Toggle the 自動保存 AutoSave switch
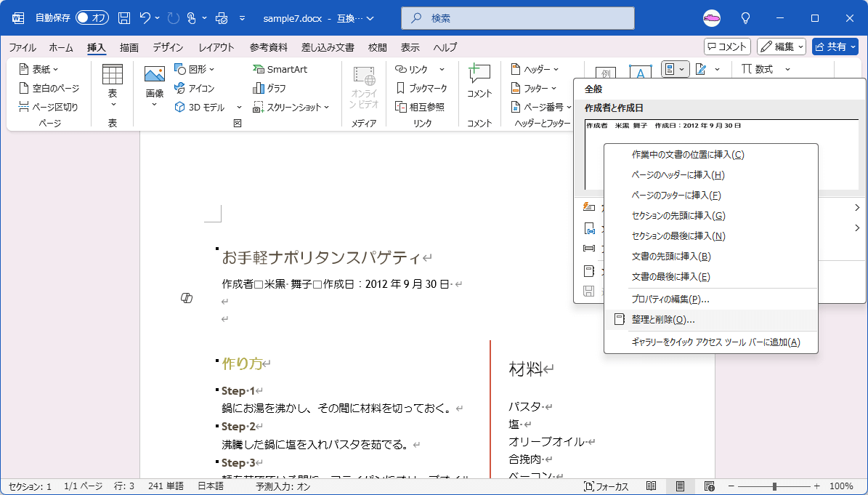 (92, 17)
